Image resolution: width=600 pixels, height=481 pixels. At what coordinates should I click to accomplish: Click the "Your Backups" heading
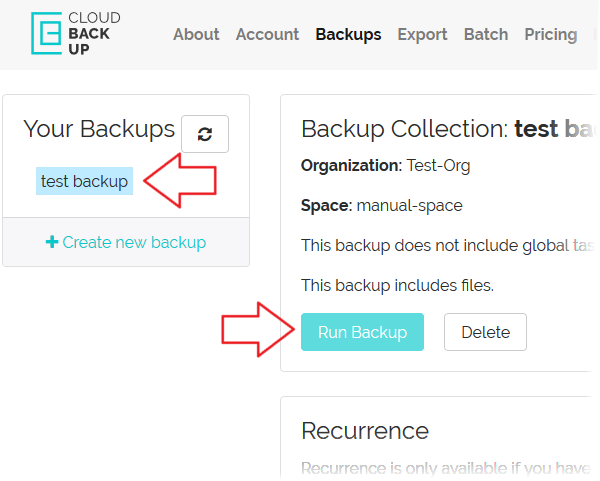tap(99, 129)
